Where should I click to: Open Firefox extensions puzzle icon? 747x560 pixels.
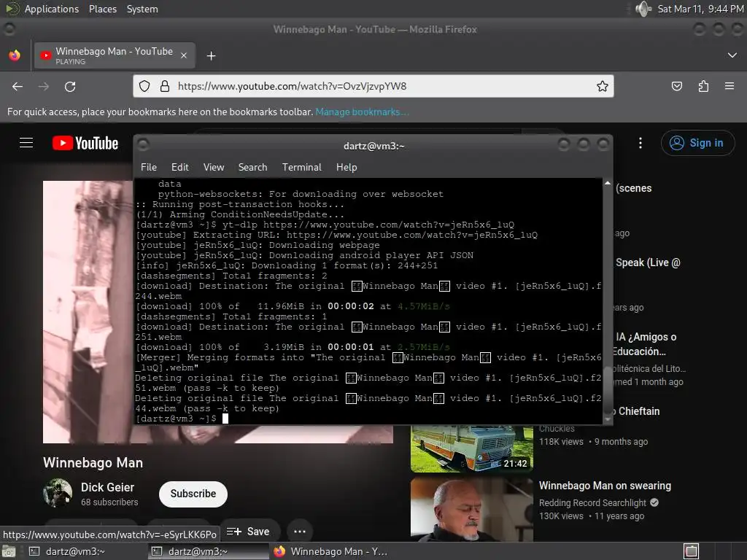coord(703,86)
